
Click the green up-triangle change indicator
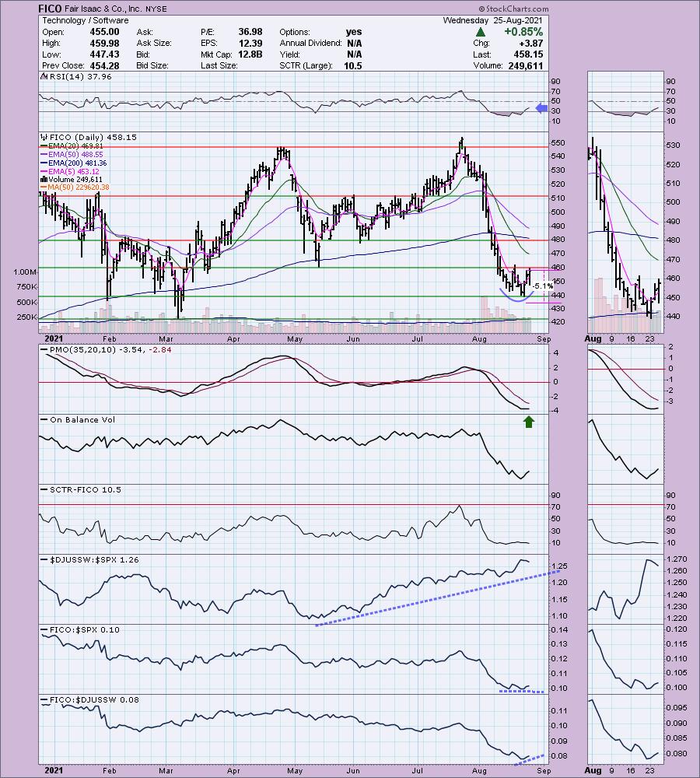(480, 32)
